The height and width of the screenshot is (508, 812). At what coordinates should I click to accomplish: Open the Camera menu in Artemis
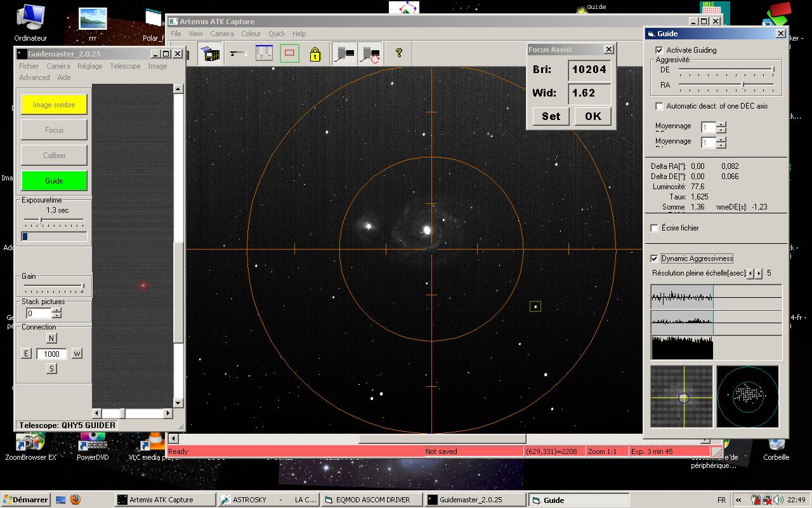point(222,34)
